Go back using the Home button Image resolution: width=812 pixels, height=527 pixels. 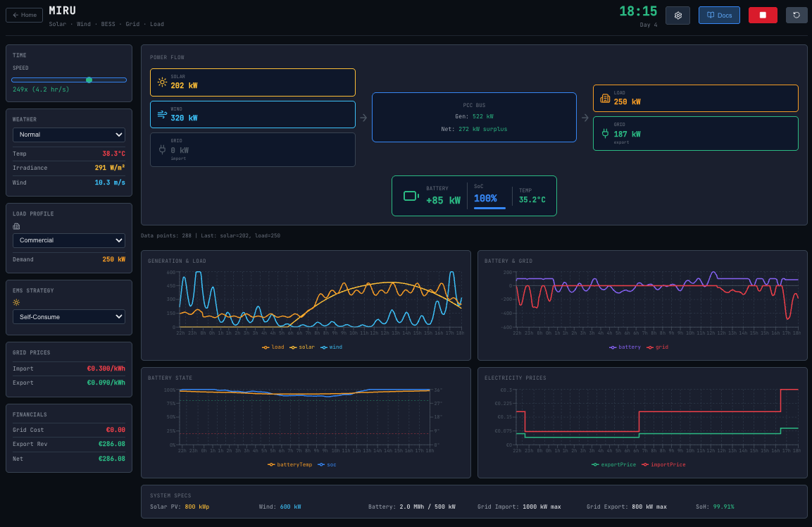[x=25, y=15]
